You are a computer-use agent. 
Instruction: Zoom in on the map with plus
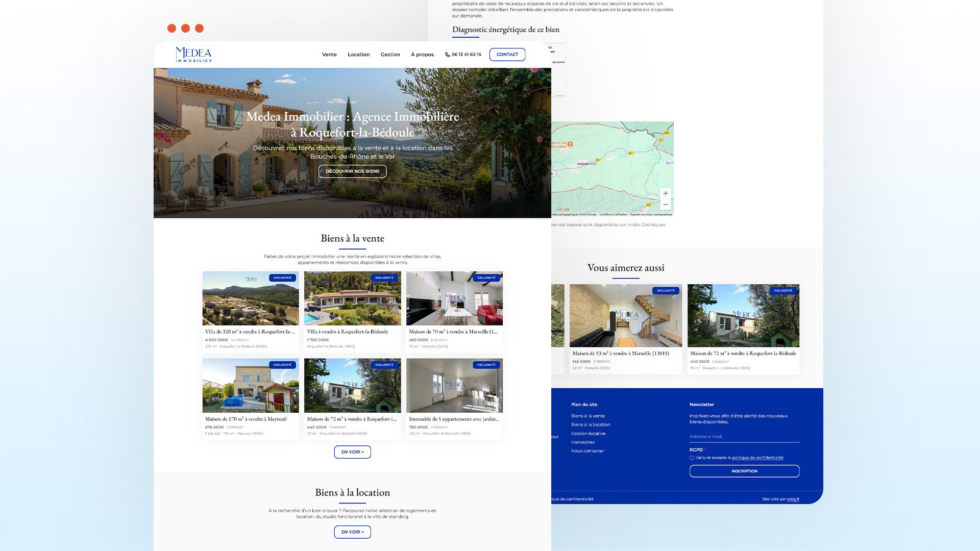tap(665, 193)
